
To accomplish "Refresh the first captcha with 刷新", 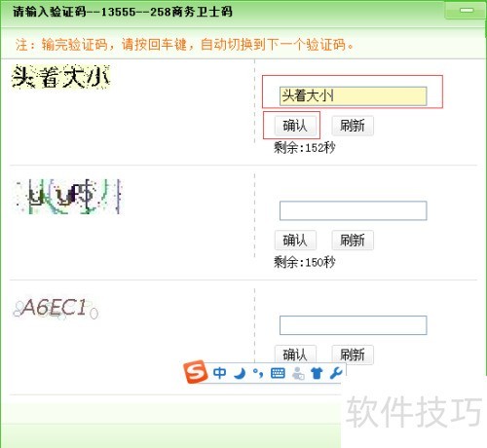I will coord(353,126).
